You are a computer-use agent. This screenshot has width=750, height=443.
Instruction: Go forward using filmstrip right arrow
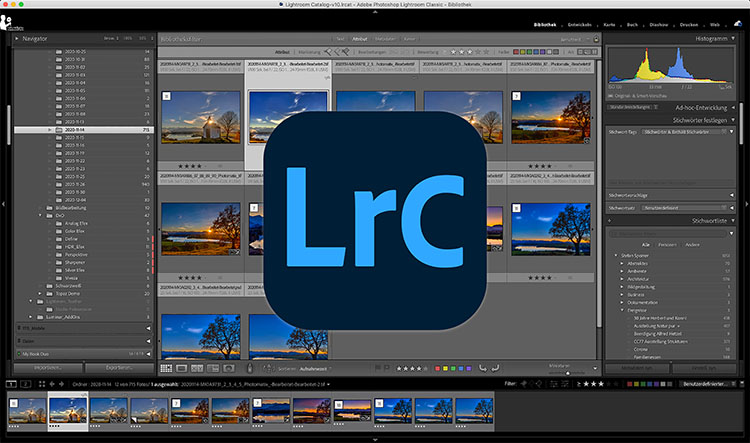(x=62, y=384)
